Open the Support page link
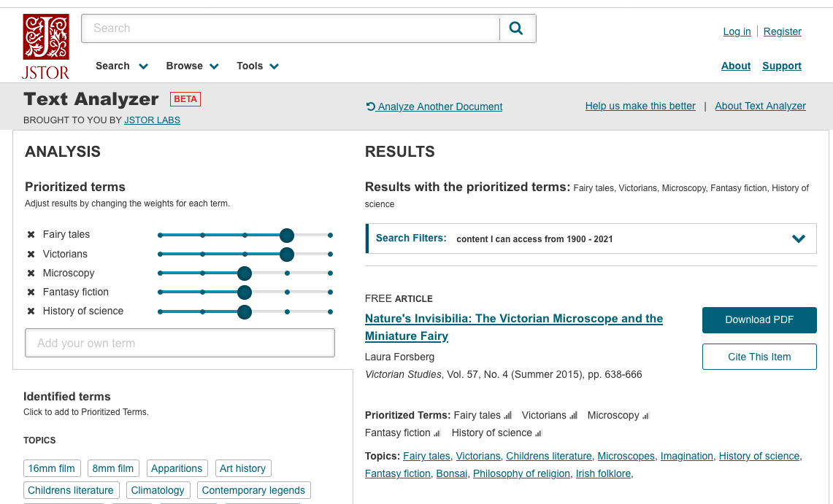This screenshot has height=504, width=833. (x=781, y=66)
